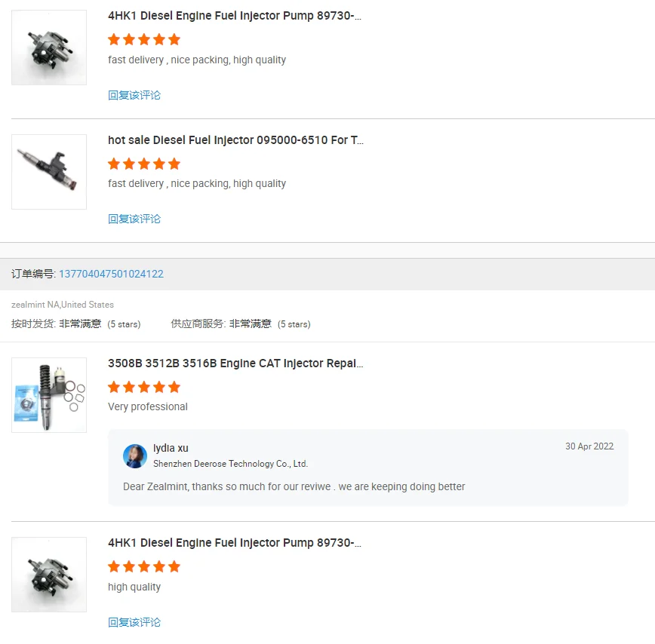Click buyer name 'zealmint NA,United States'
Viewport: 655px width, 644px height.
(63, 305)
